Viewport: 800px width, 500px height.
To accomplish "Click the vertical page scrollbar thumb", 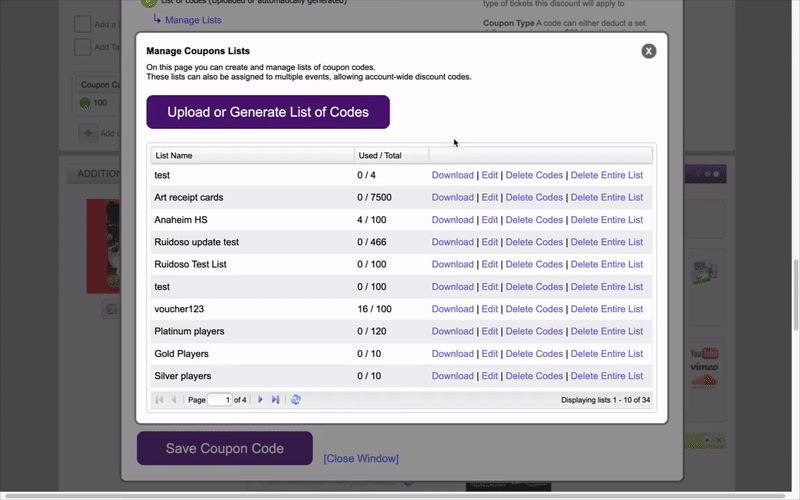I will (795, 295).
